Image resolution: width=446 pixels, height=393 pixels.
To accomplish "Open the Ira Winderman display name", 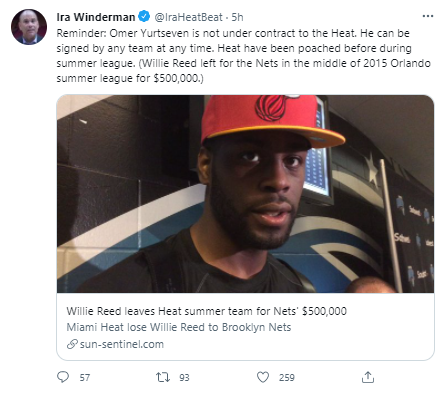I will coord(96,17).
